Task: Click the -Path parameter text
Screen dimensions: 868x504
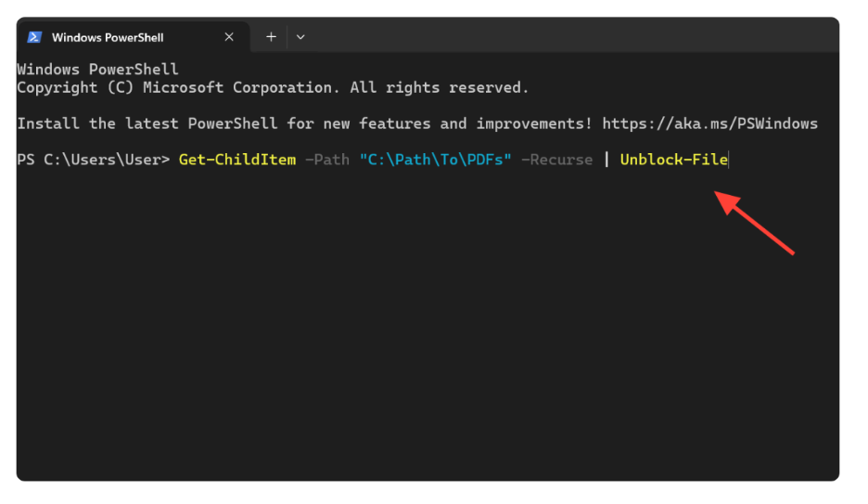Action: coord(327,160)
